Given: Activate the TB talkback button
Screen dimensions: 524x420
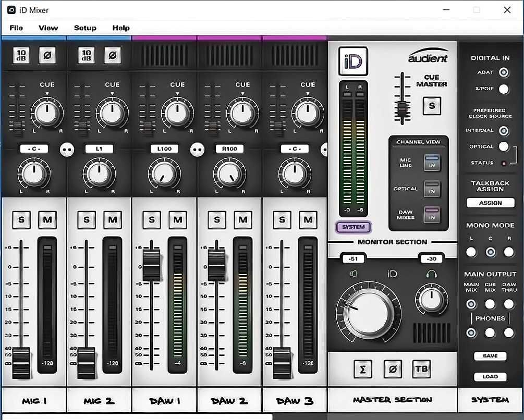Looking at the screenshot, I should pos(421,369).
